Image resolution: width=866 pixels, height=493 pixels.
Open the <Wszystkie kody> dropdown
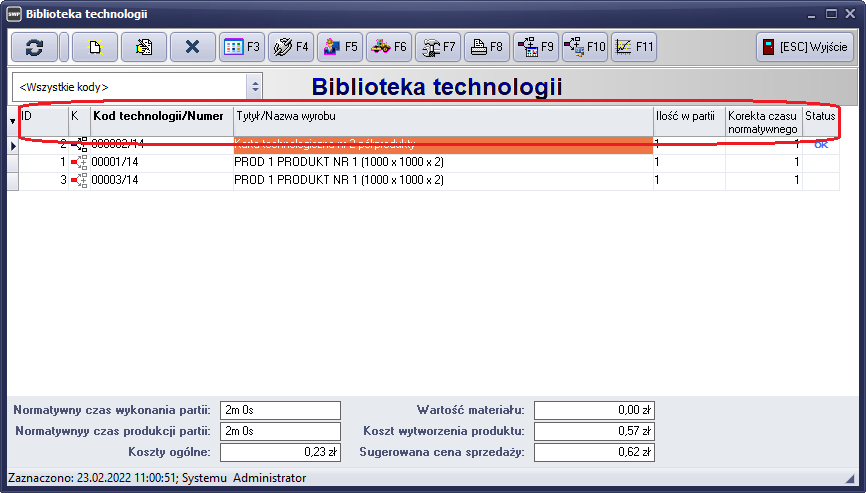coord(136,87)
